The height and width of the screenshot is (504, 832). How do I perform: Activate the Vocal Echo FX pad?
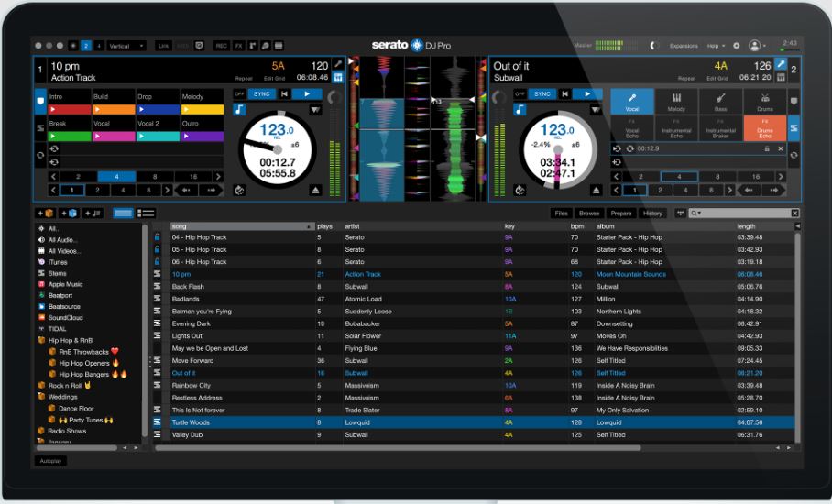[632, 128]
